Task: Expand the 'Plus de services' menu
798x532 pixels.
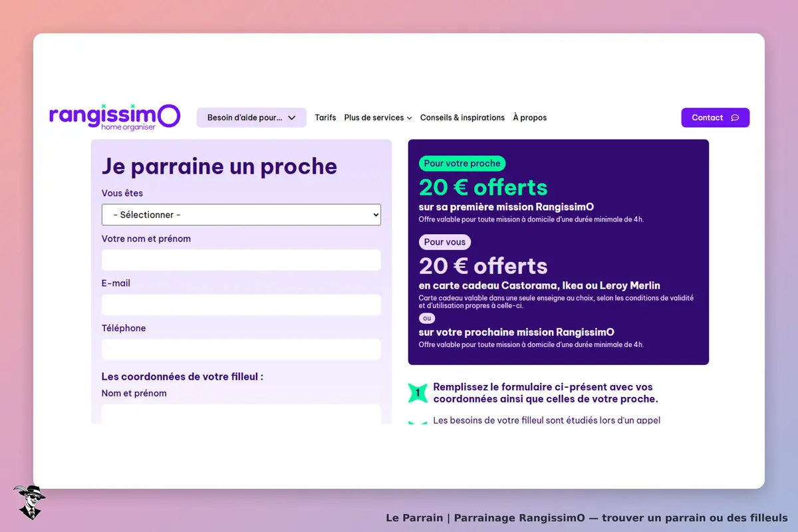Action: click(378, 118)
